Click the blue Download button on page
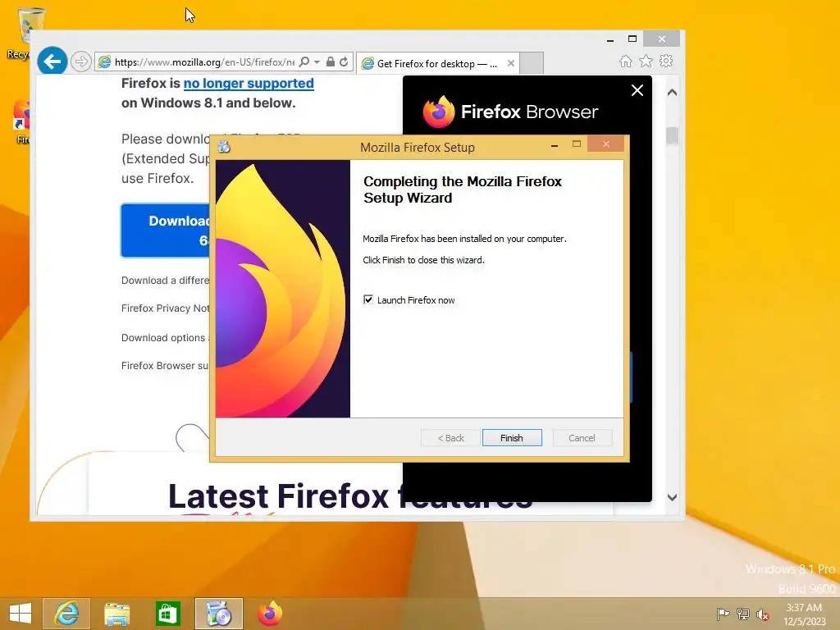 point(166,231)
